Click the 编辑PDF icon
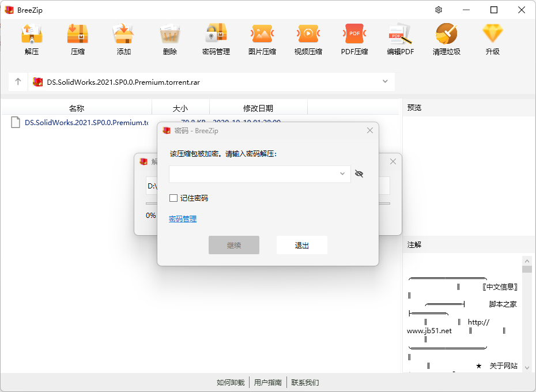Image resolution: width=536 pixels, height=392 pixels. [x=401, y=35]
